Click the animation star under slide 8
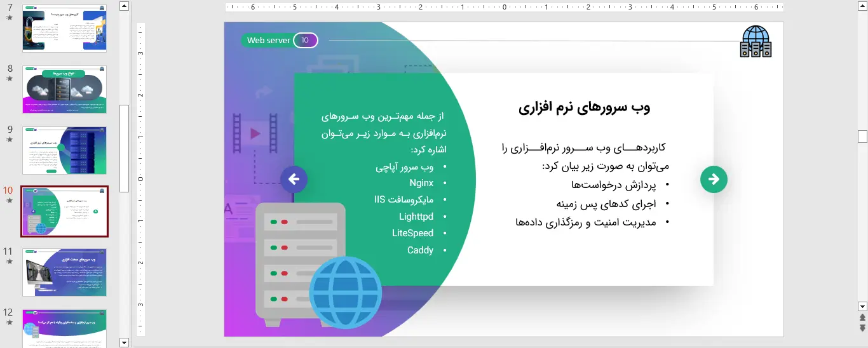 point(9,79)
